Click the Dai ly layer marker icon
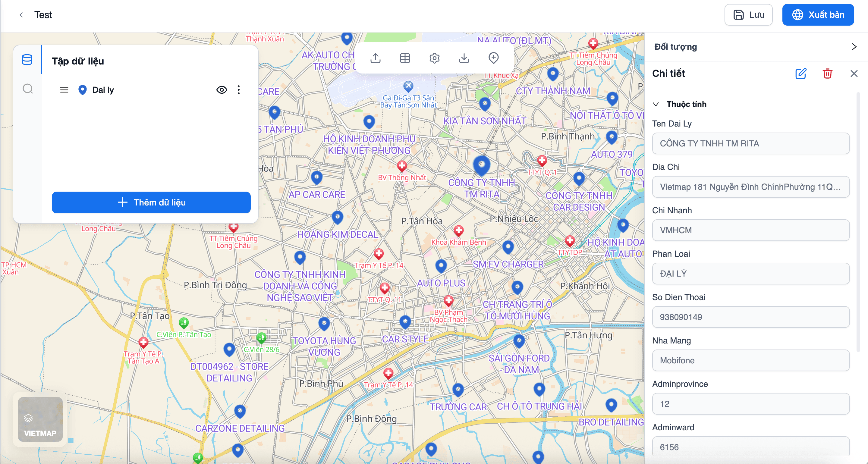Image resolution: width=868 pixels, height=464 pixels. (x=82, y=89)
